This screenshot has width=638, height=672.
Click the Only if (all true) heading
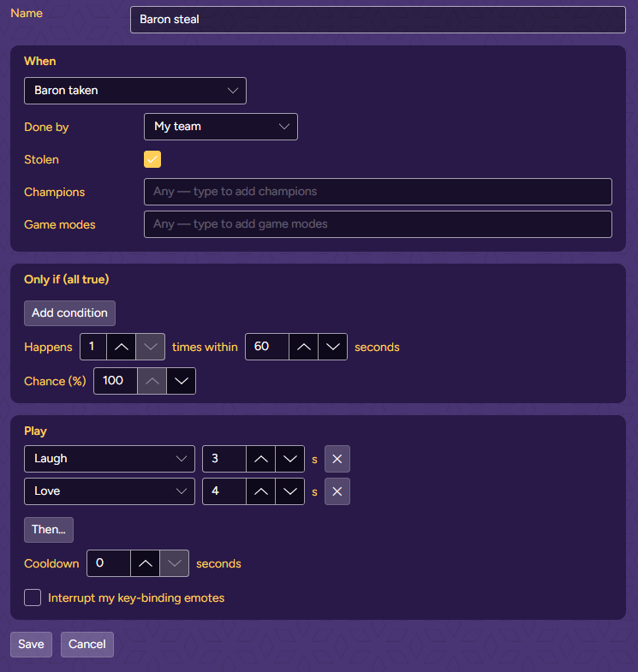point(67,279)
